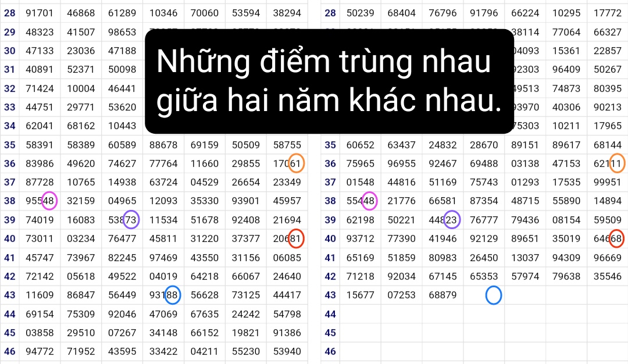This screenshot has height=364, width=628.
Task: Click the 77064 cell
Action: click(x=566, y=31)
